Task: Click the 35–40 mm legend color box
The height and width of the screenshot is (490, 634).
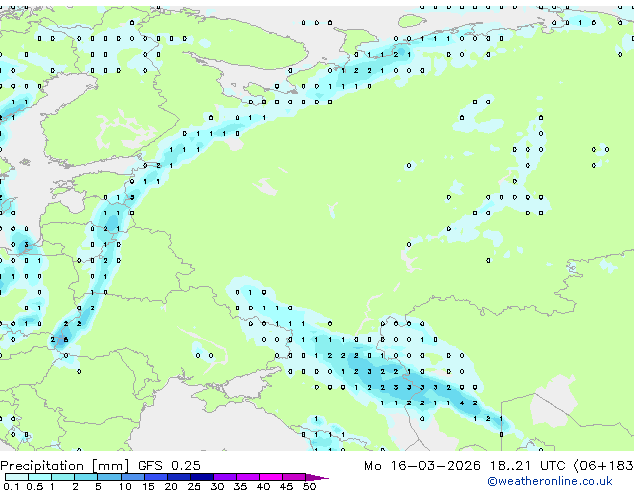Action: pyautogui.click(x=248, y=477)
